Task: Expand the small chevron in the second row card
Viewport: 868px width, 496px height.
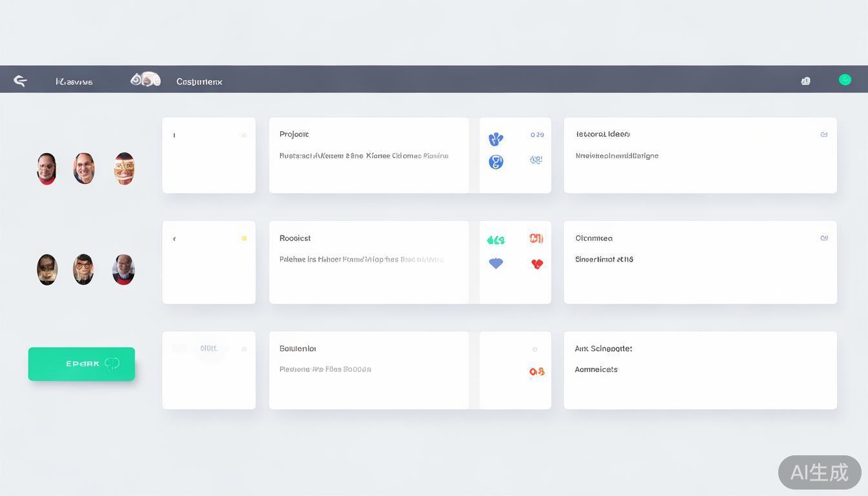Action: (174, 239)
